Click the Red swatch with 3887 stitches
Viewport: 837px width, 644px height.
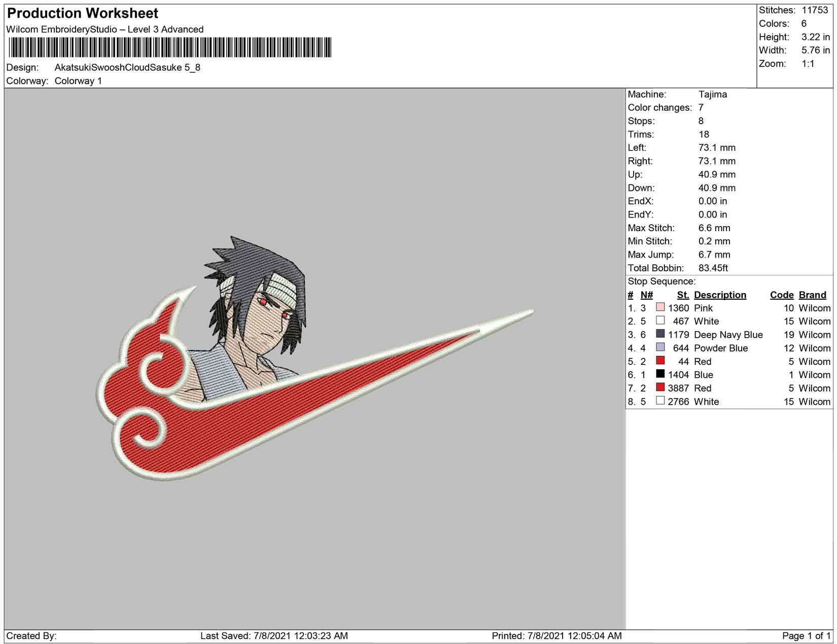pyautogui.click(x=660, y=387)
